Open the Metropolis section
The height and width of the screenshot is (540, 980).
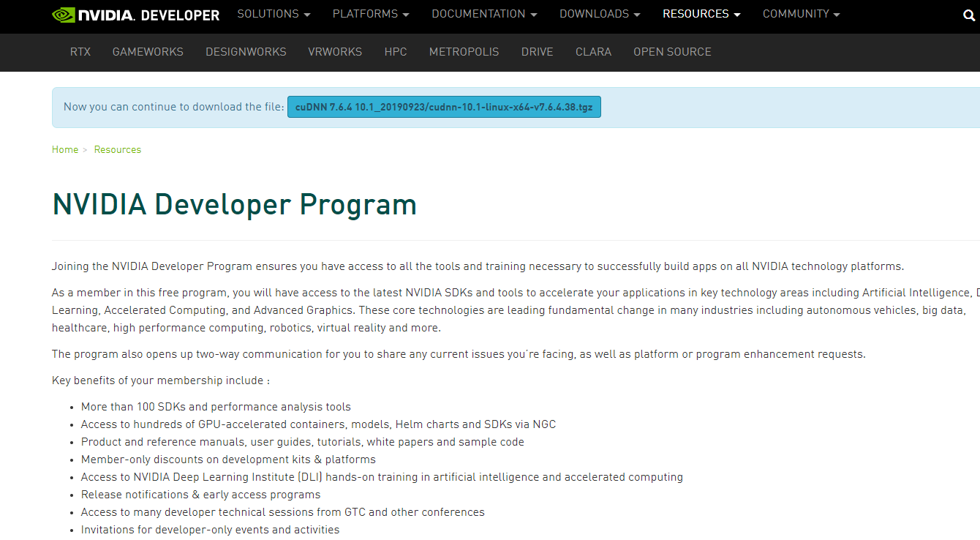464,52
